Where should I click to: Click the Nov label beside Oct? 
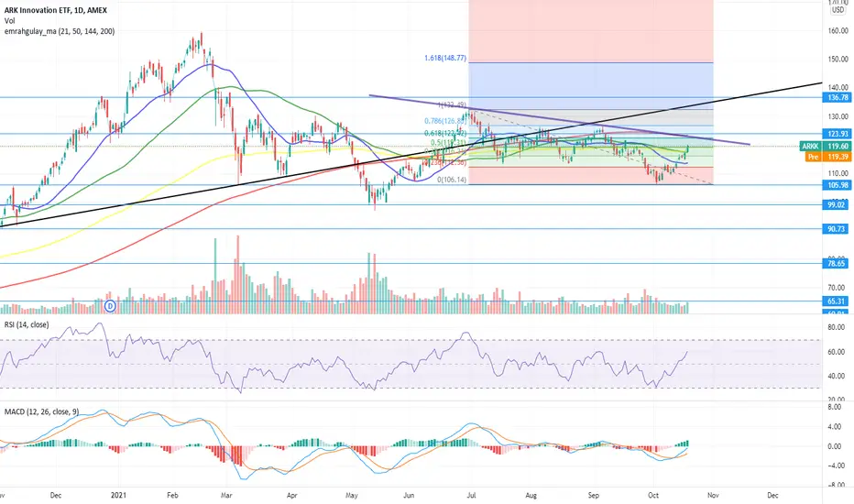click(x=713, y=495)
